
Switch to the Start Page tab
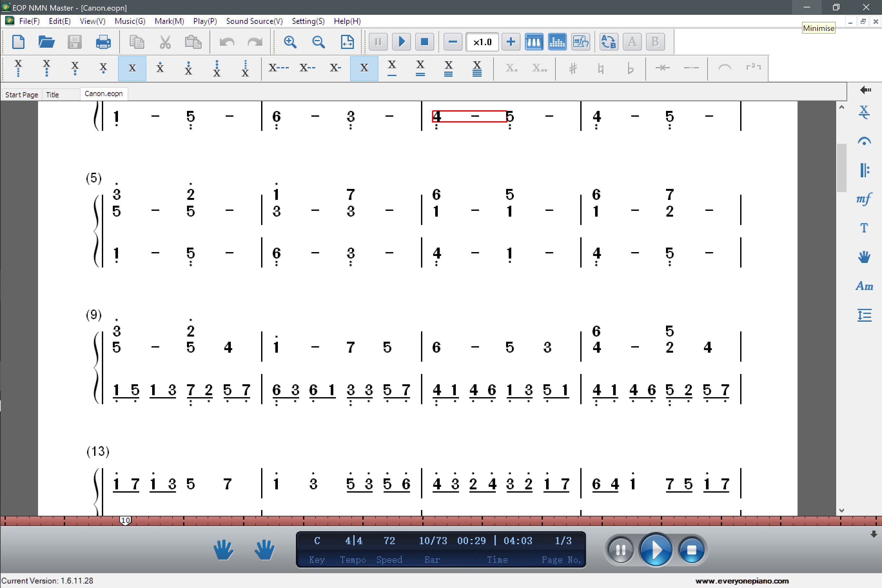click(22, 94)
